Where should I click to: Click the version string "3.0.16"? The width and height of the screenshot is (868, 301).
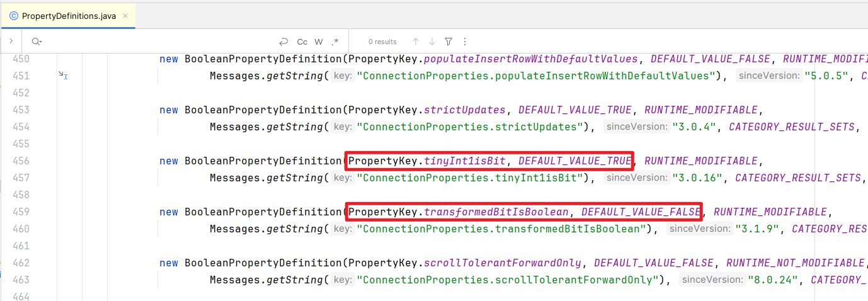[x=697, y=178]
